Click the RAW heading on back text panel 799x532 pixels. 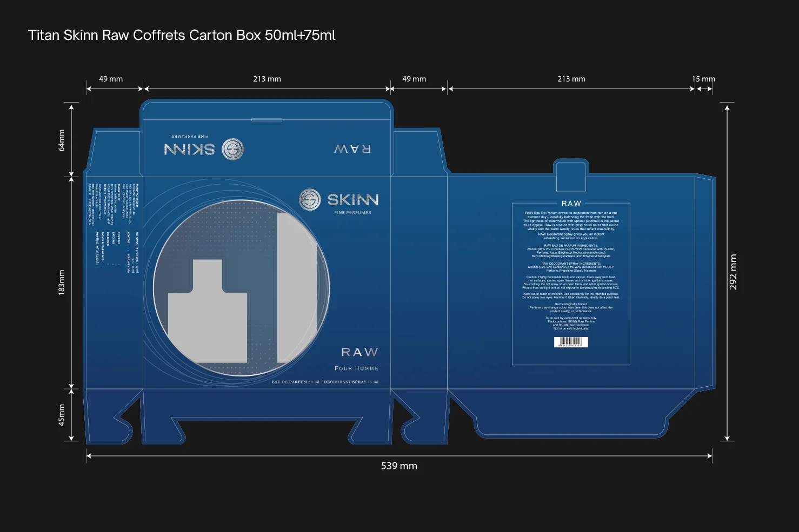point(571,204)
